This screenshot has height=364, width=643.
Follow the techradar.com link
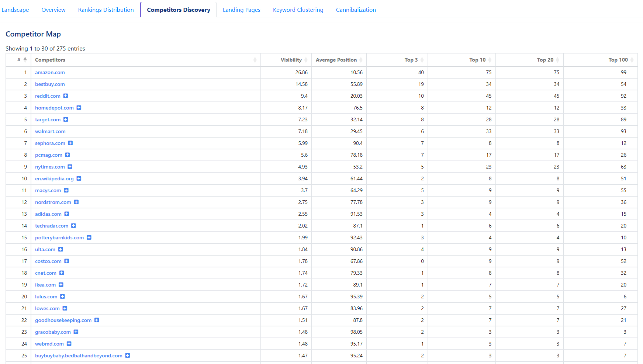pyautogui.click(x=52, y=226)
